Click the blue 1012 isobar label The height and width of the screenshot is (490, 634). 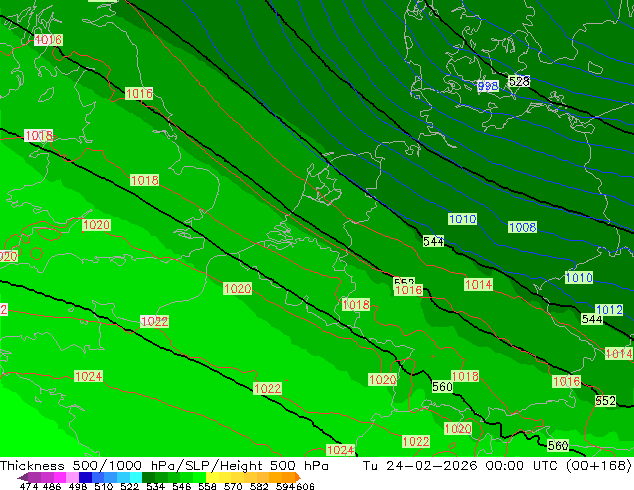(x=609, y=310)
